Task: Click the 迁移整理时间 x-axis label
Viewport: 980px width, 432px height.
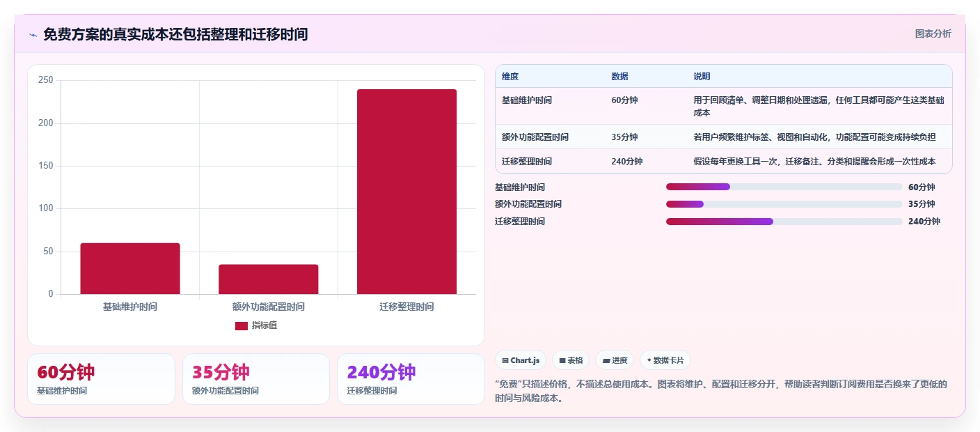Action: point(407,307)
